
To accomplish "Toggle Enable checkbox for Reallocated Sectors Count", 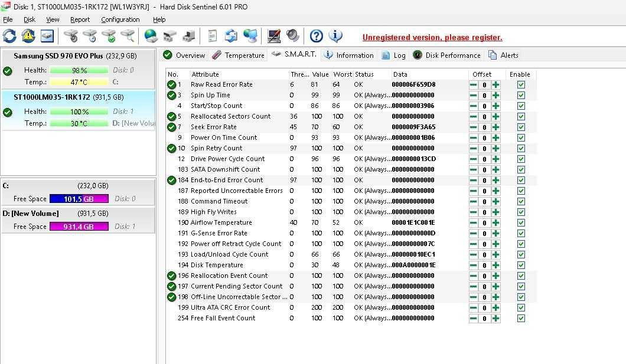I will 521,116.
